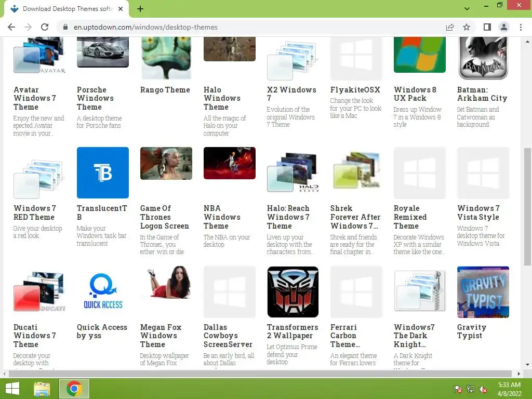Screen dimensions: 532x399
Task: Click the Batman: Arkham City icon
Action: [483, 58]
